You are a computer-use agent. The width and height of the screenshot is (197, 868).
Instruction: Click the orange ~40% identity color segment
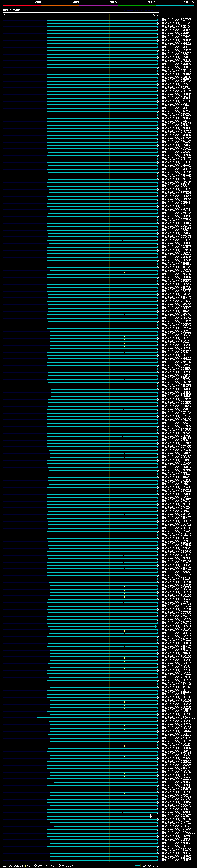click(x=60, y=6)
